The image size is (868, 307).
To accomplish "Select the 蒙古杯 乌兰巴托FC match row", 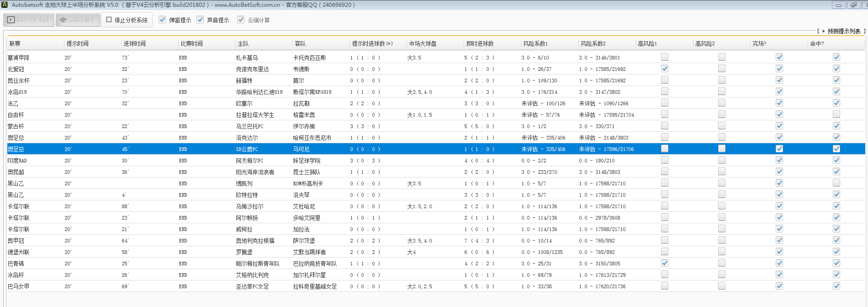I will 249,126.
